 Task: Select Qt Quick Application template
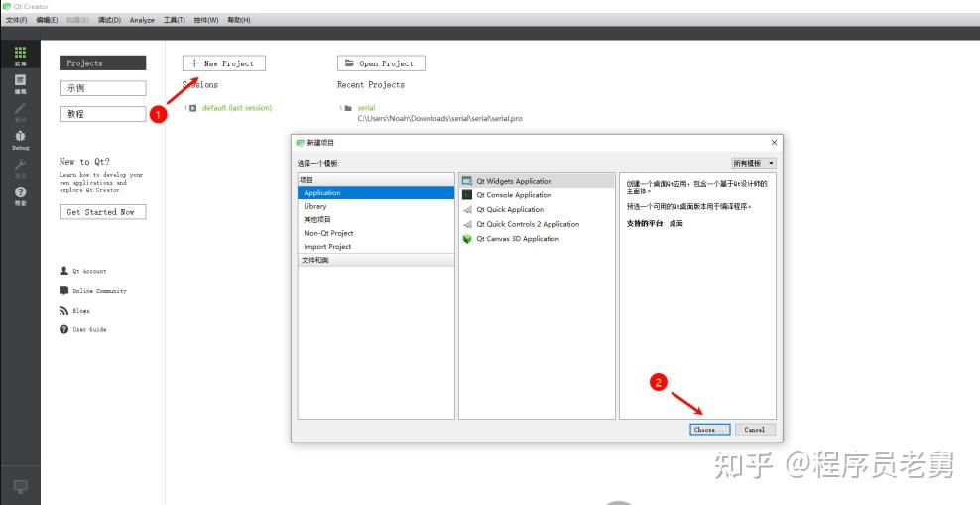point(537,210)
